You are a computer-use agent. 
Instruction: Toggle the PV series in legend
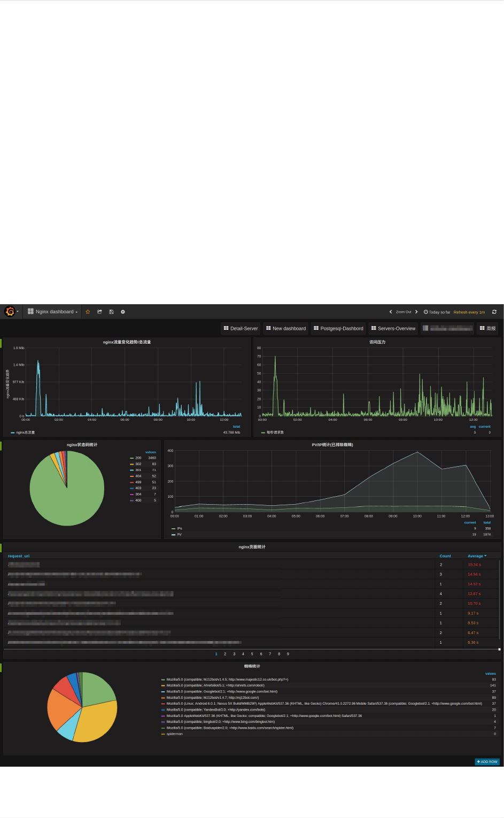(x=180, y=534)
